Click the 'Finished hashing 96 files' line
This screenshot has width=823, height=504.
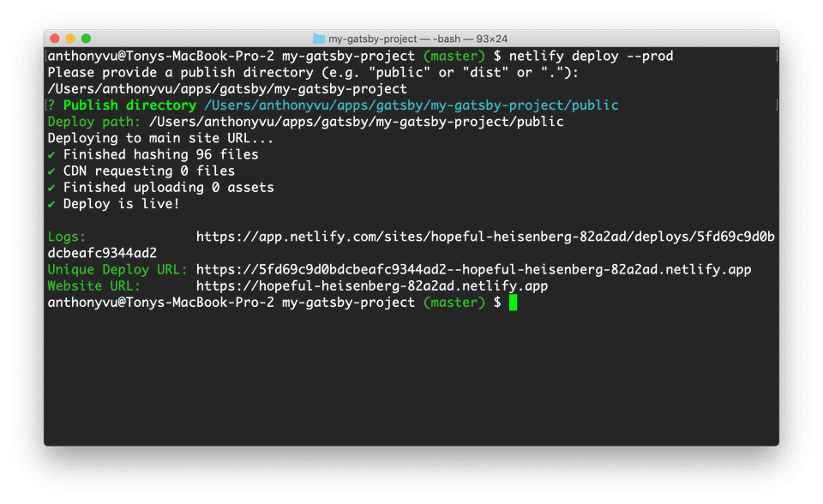[153, 154]
